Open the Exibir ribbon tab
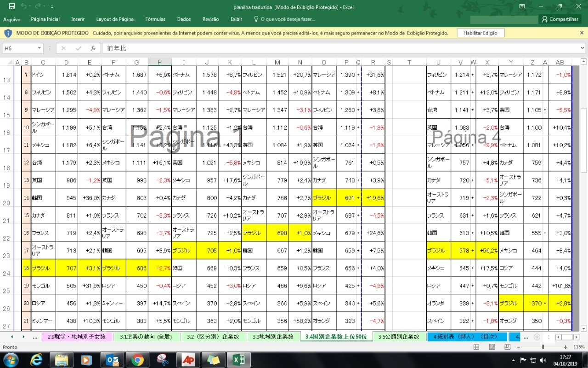588x368 pixels. tap(236, 19)
